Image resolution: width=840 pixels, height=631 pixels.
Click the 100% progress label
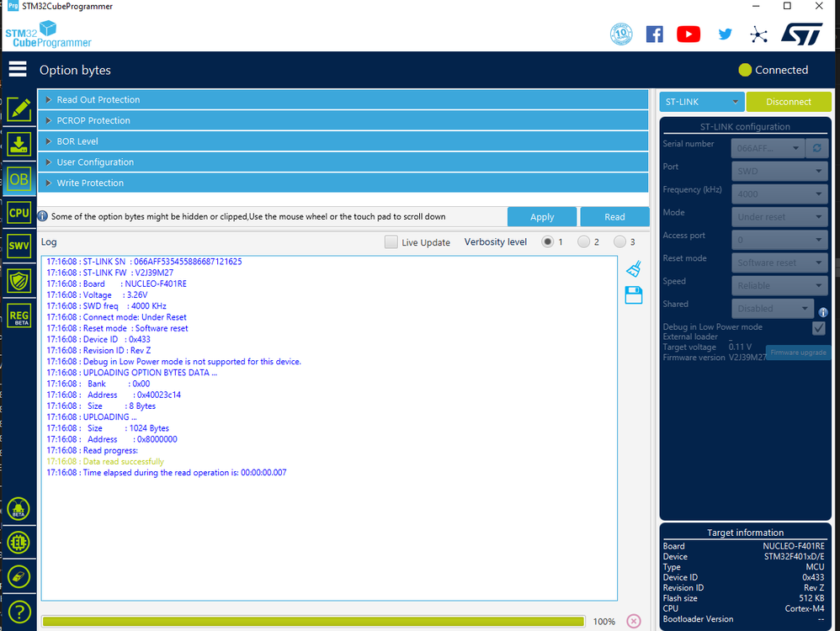[x=603, y=622]
